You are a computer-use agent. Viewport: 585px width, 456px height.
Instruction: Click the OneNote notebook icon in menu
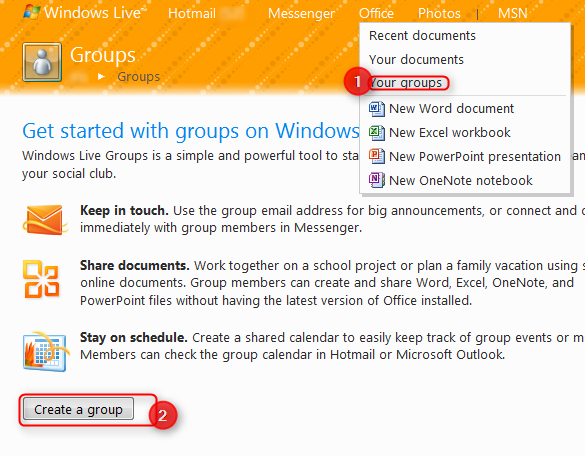376,180
